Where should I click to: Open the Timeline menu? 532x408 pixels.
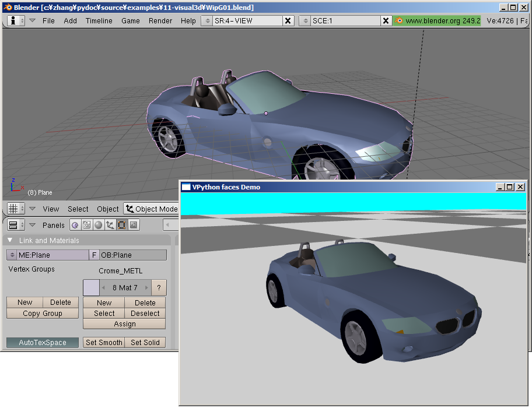point(99,20)
